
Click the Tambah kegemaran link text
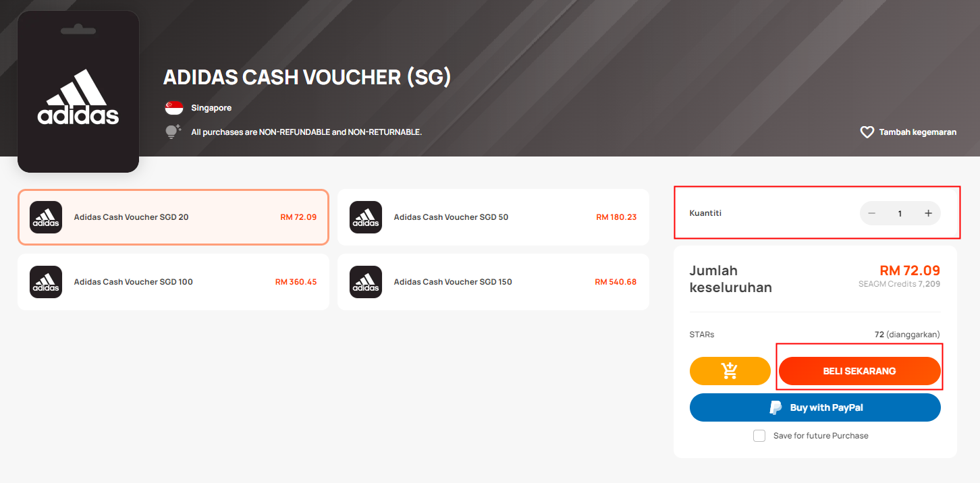(x=917, y=132)
